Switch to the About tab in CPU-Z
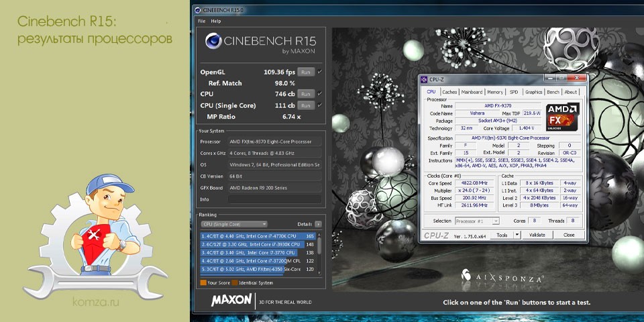The image size is (644, 322). pos(570,92)
